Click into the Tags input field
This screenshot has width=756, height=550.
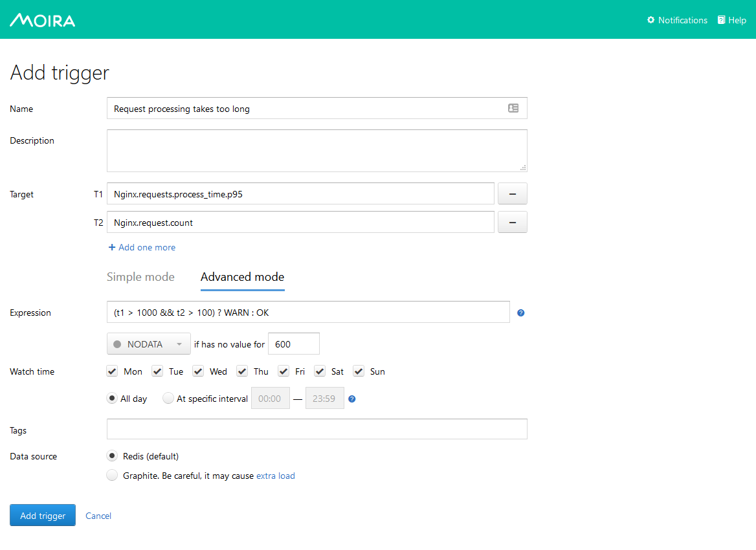pyautogui.click(x=317, y=429)
